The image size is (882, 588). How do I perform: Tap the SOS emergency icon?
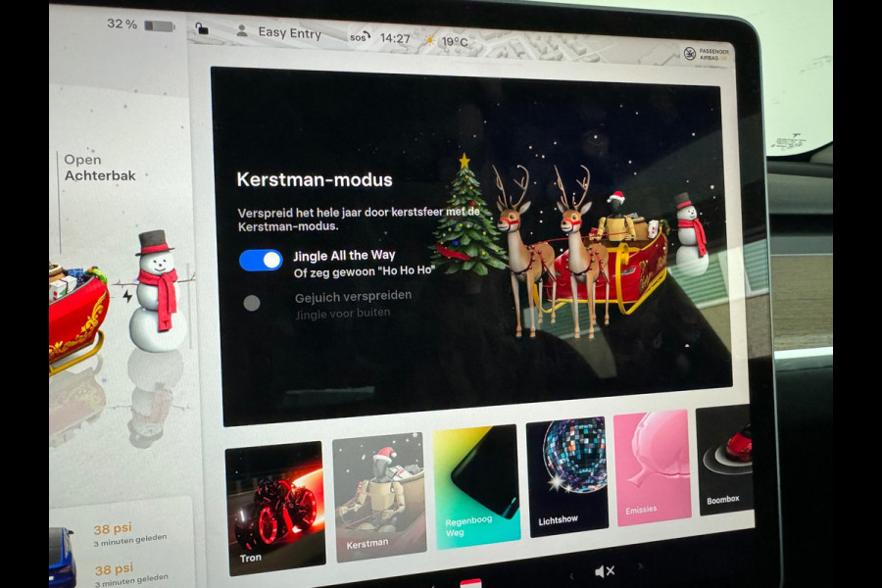coord(360,37)
